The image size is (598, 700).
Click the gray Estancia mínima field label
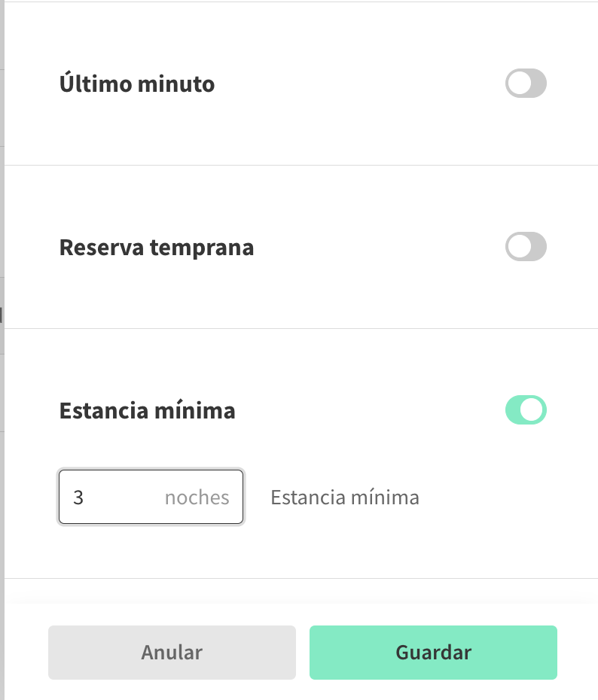click(345, 498)
